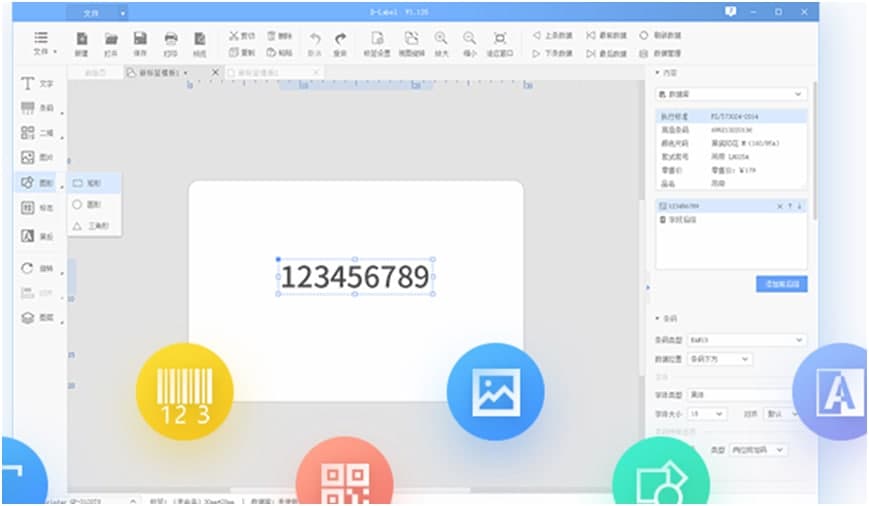Collapse the barcode section triangle

click(658, 319)
